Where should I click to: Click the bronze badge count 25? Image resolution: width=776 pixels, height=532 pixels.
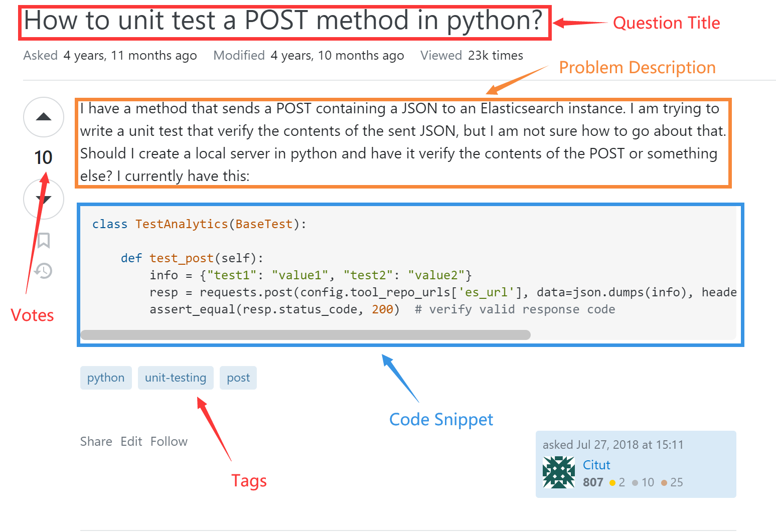pyautogui.click(x=677, y=482)
